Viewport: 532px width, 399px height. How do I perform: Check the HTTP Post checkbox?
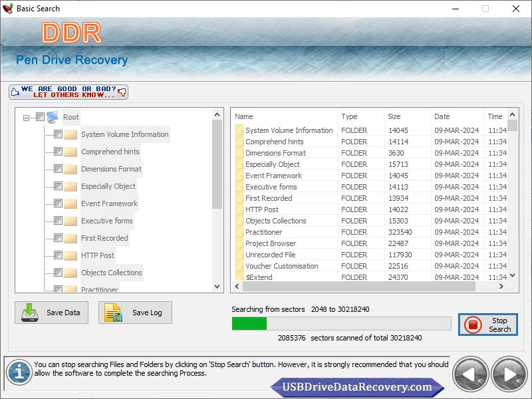[58, 255]
